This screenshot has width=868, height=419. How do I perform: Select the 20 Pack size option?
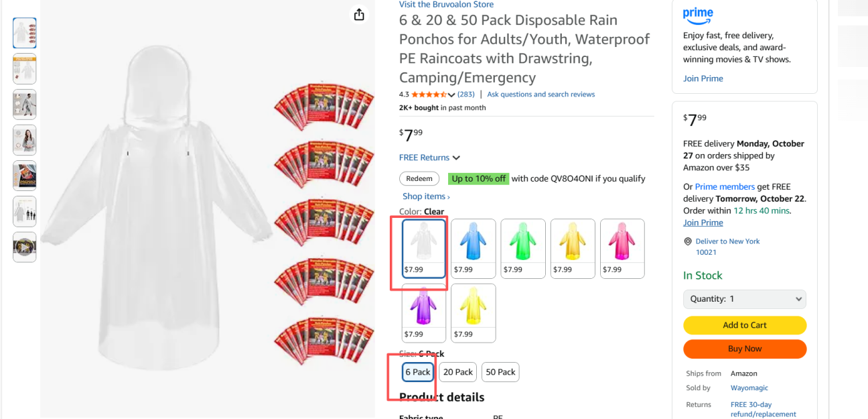458,372
